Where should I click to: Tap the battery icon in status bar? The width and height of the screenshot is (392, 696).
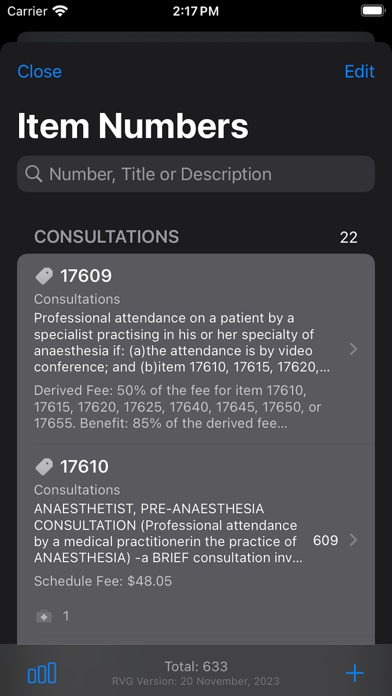click(x=372, y=11)
